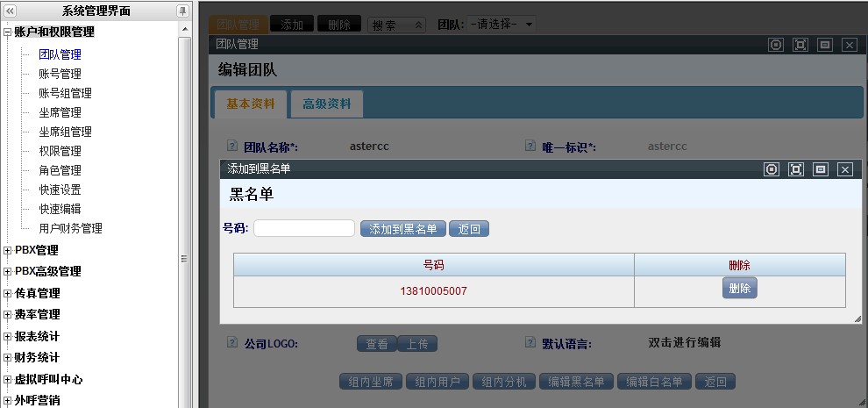Click the help icon beside 唯一标识
Viewport: 868px width, 408px height.
coord(530,147)
